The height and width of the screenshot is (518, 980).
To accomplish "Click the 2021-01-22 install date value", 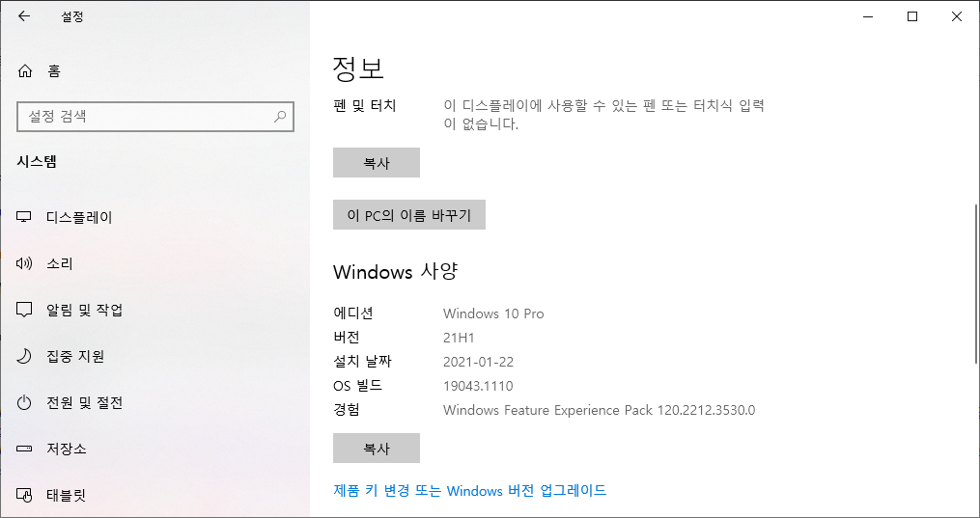I will click(x=478, y=362).
